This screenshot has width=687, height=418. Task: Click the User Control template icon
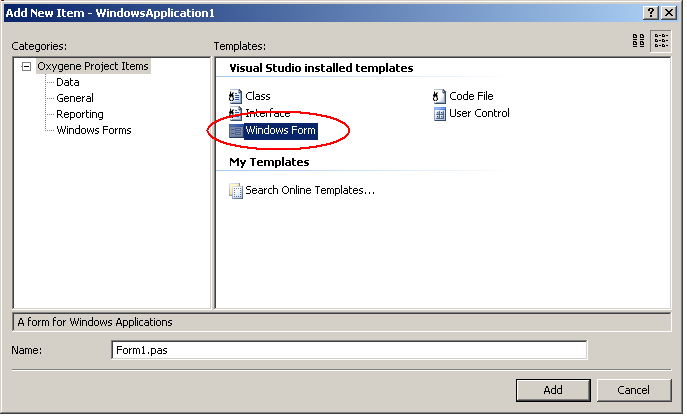coord(439,113)
